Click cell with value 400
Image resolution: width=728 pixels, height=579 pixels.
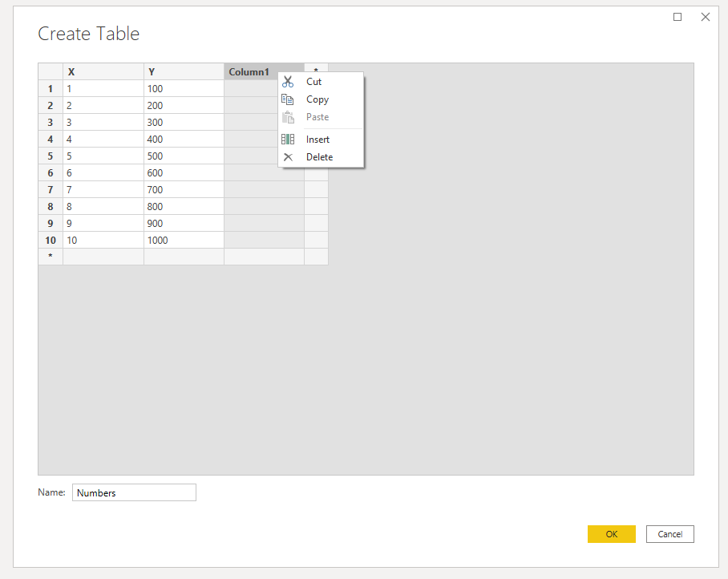184,139
